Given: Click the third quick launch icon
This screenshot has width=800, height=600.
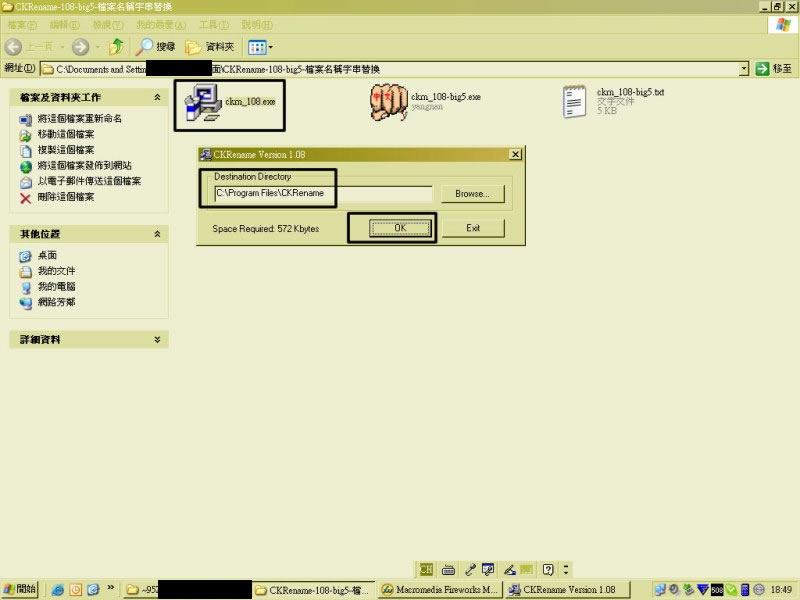Looking at the screenshot, I should click(93, 590).
